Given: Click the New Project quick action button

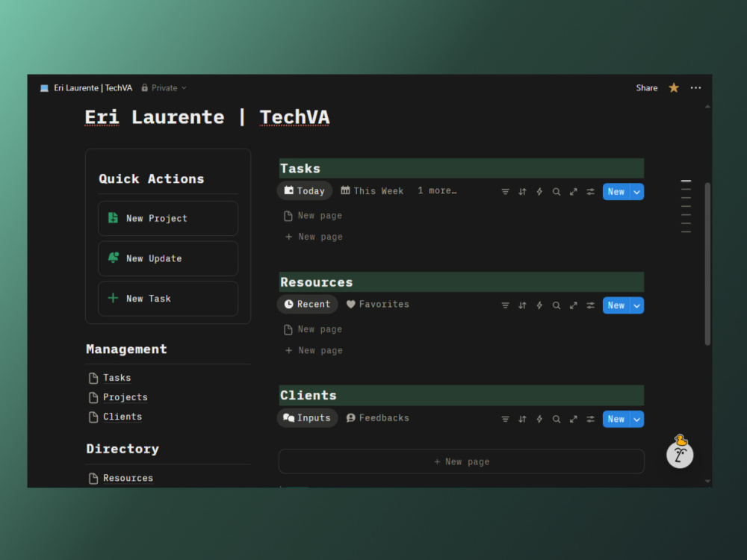Looking at the screenshot, I should (167, 218).
